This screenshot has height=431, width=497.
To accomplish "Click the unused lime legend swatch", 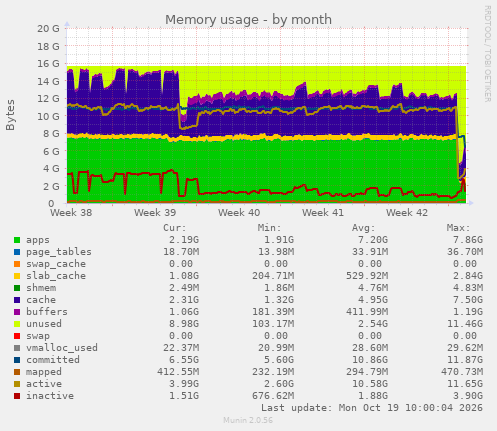I will pyautogui.click(x=17, y=324).
